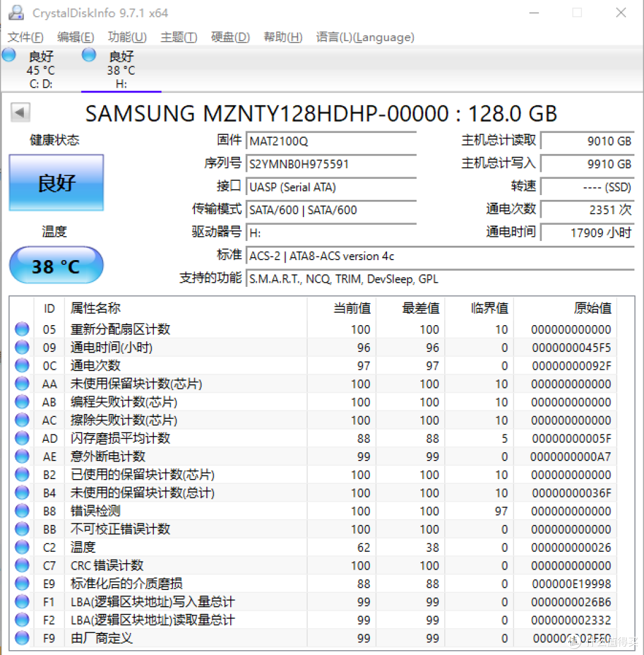Click the 最差值 column header
This screenshot has width=644, height=655.
pos(410,308)
